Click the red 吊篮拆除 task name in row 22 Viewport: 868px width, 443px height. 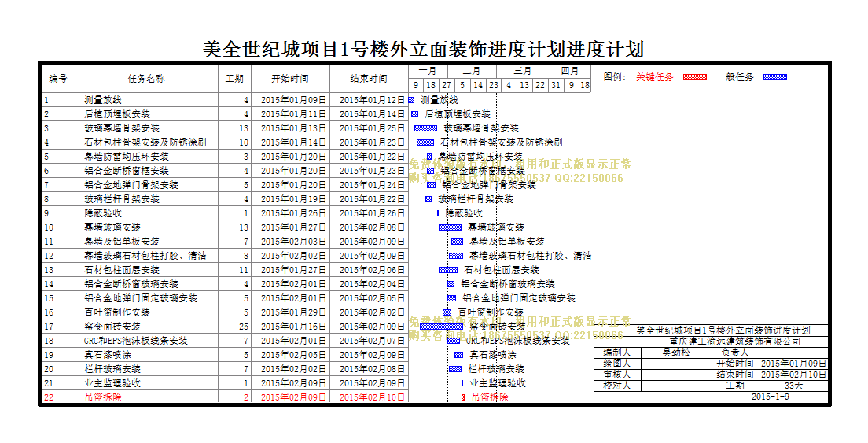tap(102, 397)
